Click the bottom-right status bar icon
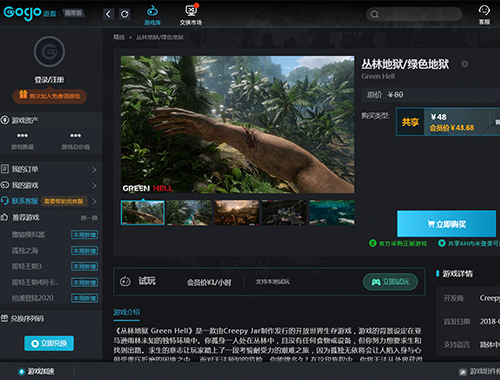This screenshot has height=380, width=500. coord(463,371)
